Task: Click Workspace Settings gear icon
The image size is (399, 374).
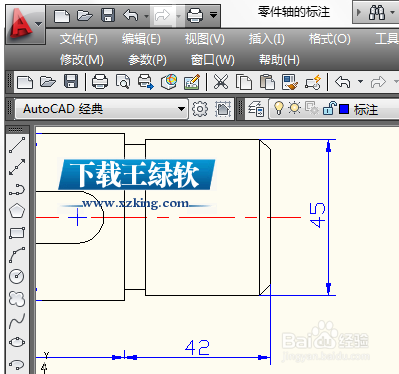Action: 199,109
